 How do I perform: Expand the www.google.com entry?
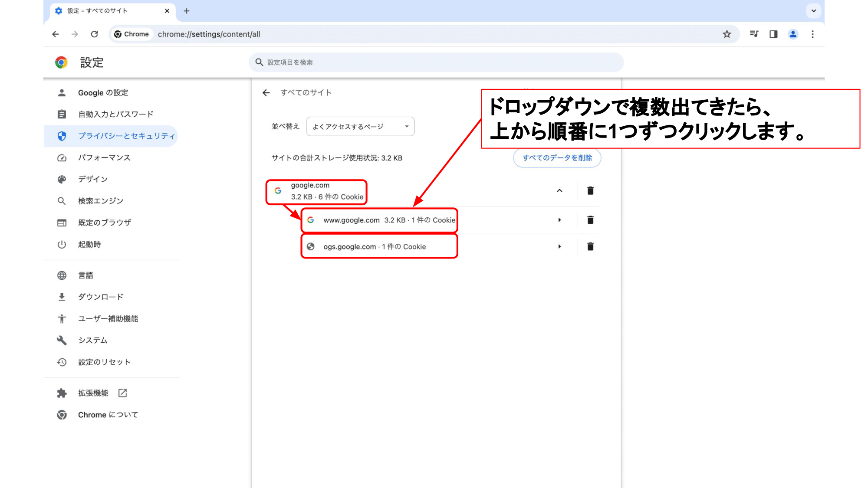pos(560,220)
